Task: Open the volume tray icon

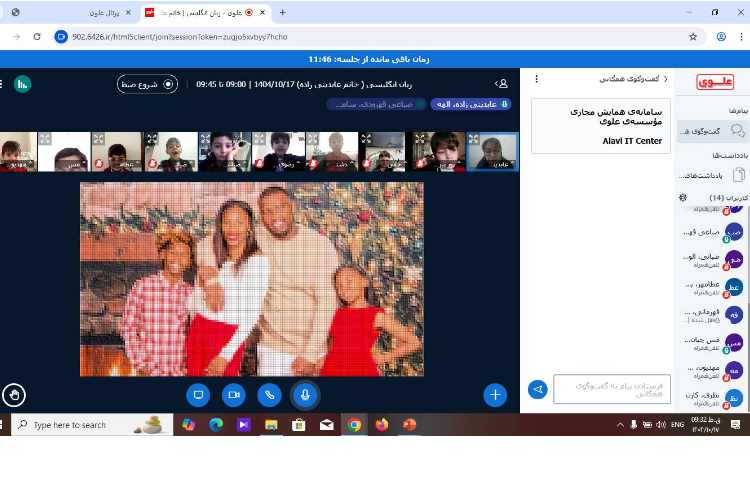Action: point(661,425)
